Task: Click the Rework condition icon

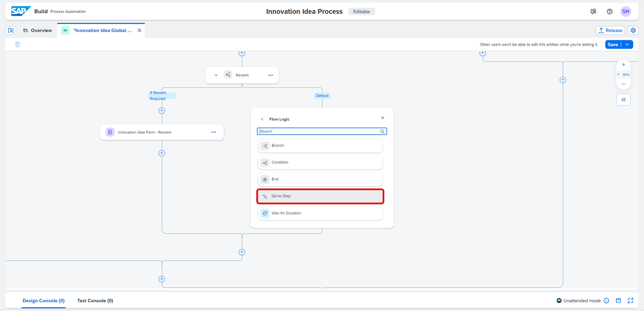Action: [x=228, y=75]
